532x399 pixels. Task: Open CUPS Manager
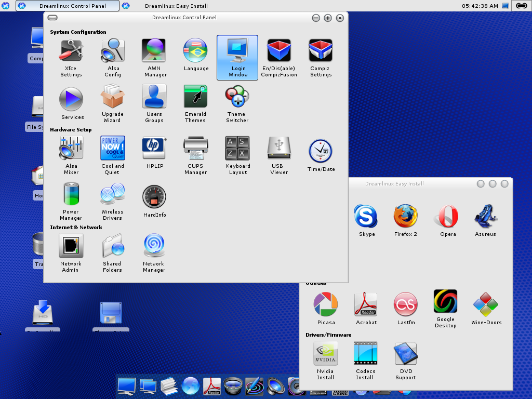[x=196, y=155]
